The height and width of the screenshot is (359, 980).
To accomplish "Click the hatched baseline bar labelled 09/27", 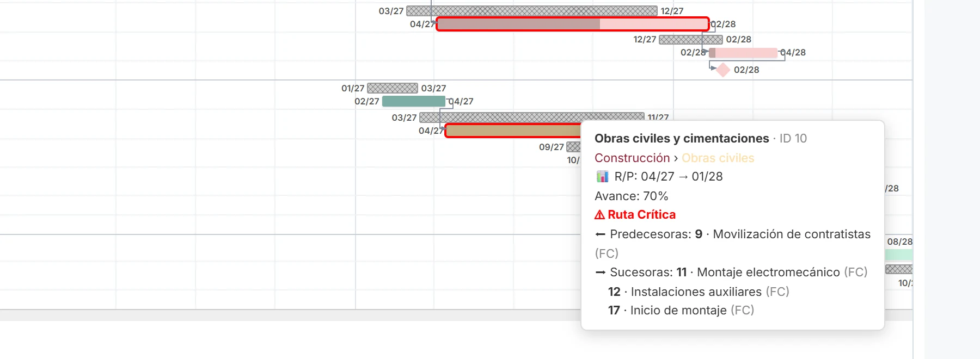I will (574, 147).
